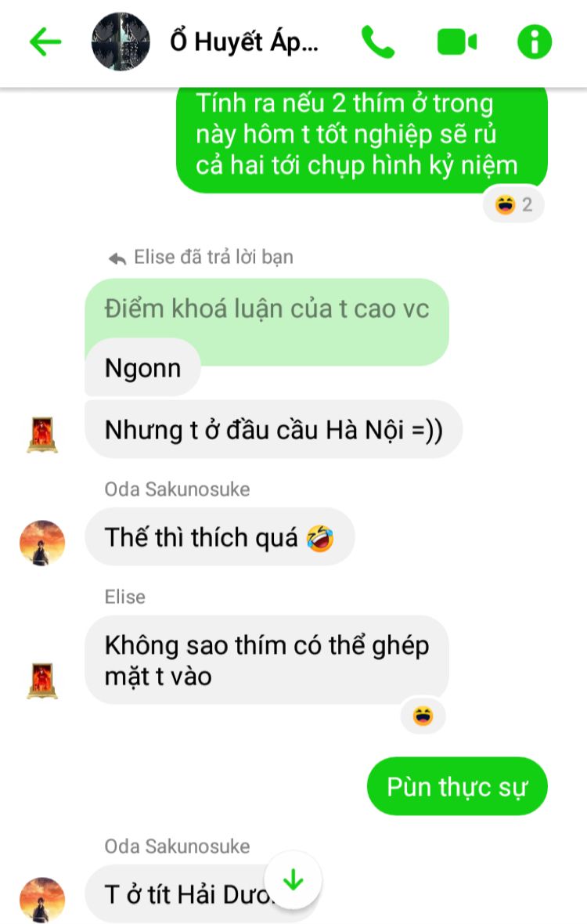
Task: Tap the group name 'Ổ Huyết Áp...'
Action: (x=244, y=42)
